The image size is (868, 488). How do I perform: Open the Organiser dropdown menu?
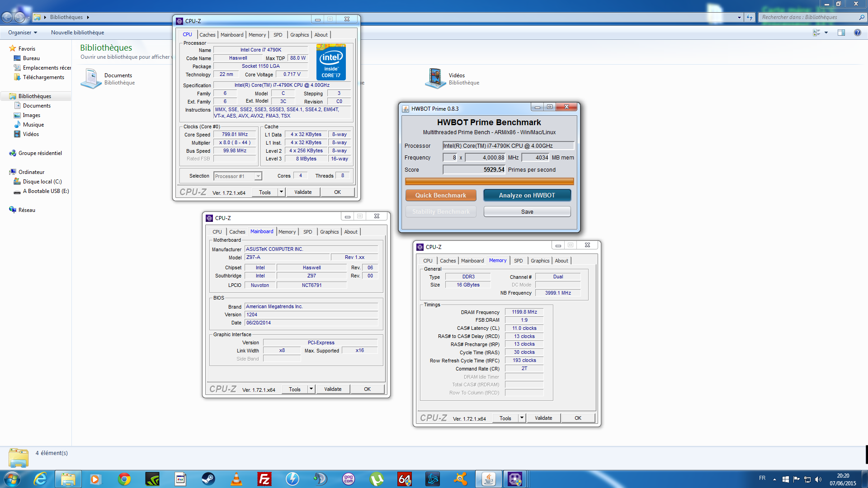pos(23,33)
